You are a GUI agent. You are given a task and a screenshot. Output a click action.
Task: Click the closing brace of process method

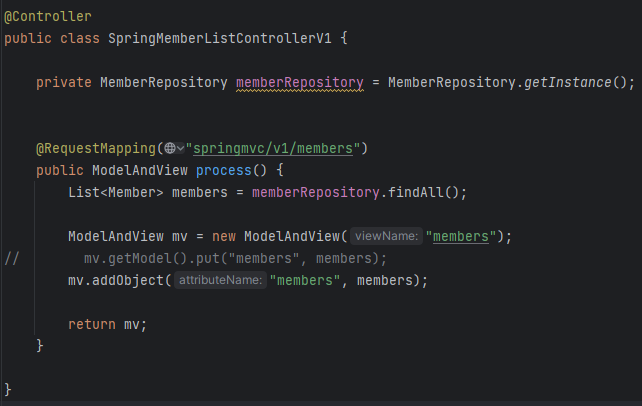[40, 345]
